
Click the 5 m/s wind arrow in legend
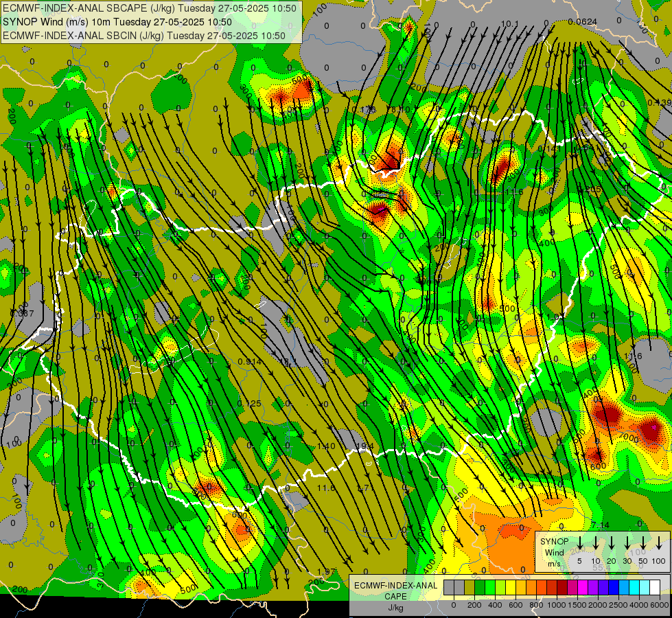(579, 542)
